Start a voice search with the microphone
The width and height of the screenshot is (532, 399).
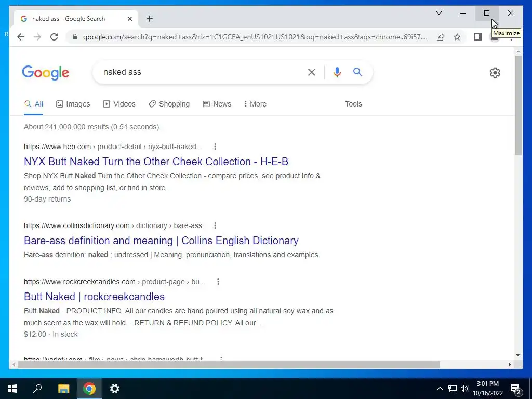[x=337, y=72]
